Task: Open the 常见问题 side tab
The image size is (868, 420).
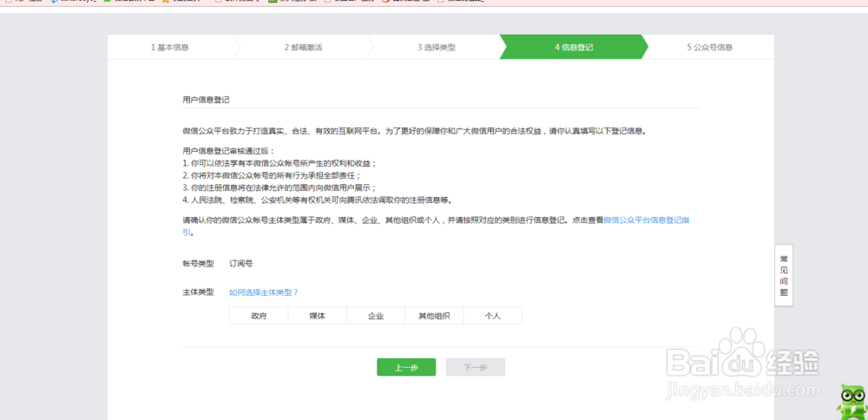Action: [783, 275]
